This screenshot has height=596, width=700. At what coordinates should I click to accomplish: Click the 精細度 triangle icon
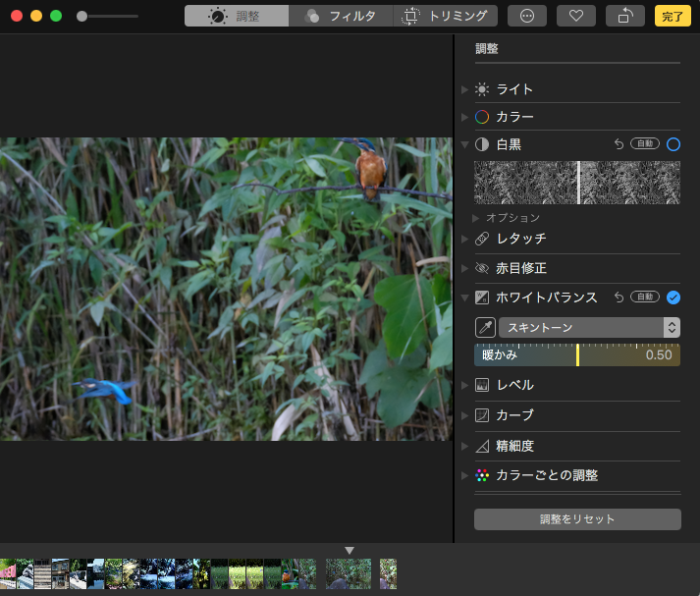482,446
